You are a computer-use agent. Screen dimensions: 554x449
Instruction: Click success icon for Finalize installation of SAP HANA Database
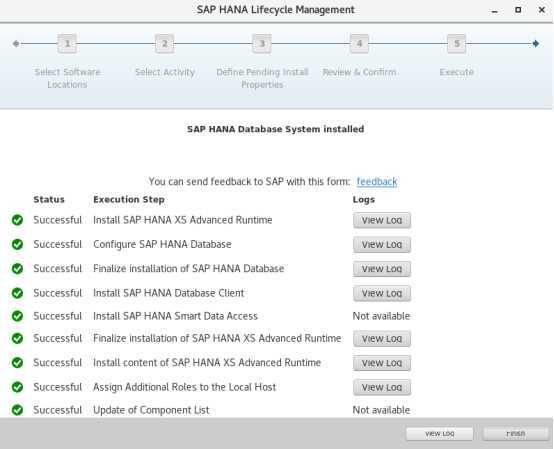coord(17,269)
